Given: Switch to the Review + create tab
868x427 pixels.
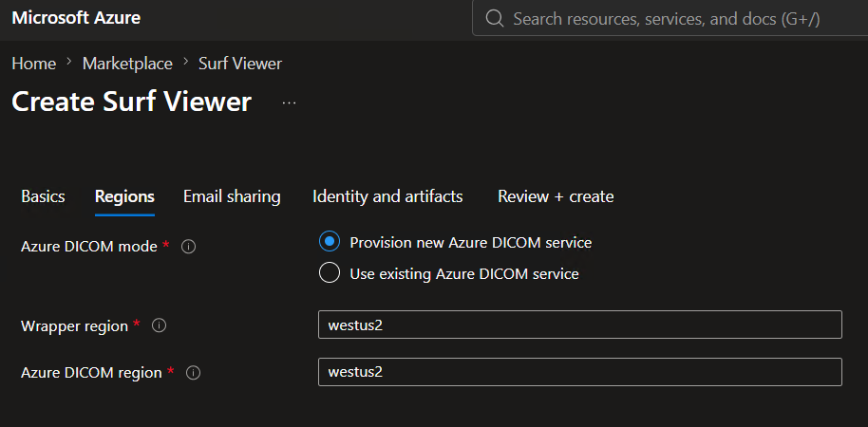Looking at the screenshot, I should (556, 196).
